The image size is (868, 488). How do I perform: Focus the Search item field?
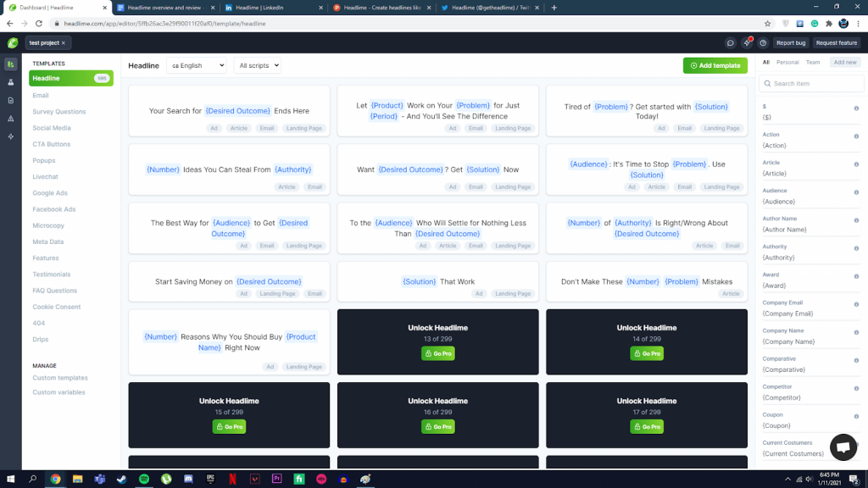(x=811, y=84)
